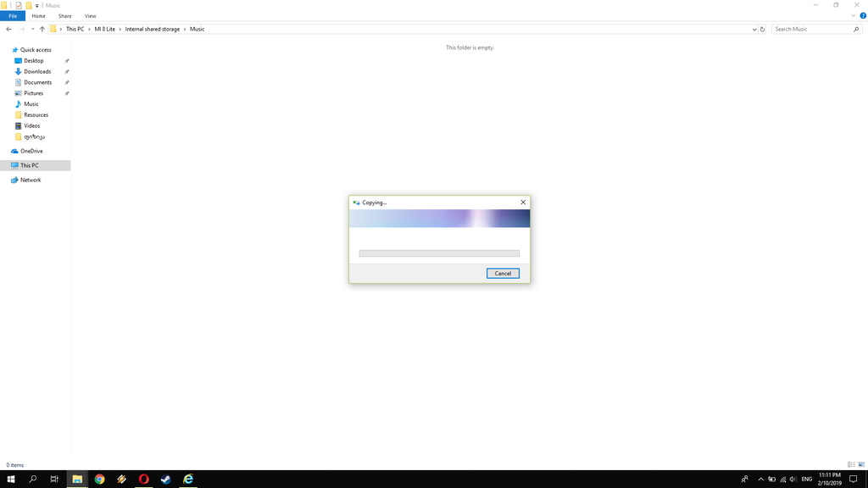Open Task View
This screenshot has height=488, width=868.
[x=54, y=480]
